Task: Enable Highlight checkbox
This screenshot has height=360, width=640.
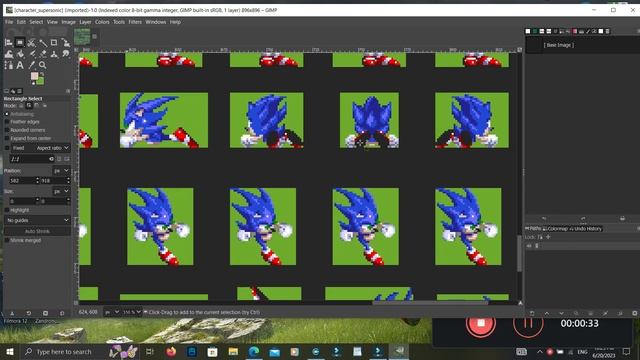Action: pos(7,210)
